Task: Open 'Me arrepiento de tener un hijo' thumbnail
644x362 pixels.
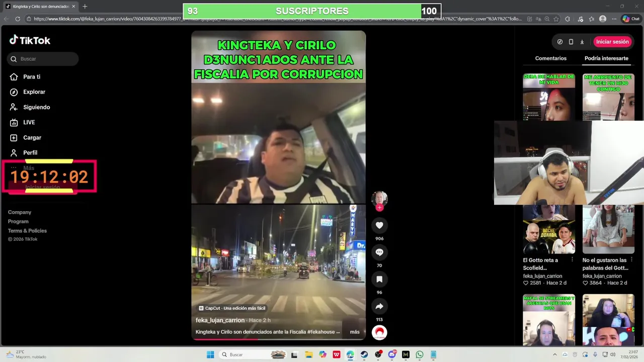Action: tap(608, 97)
